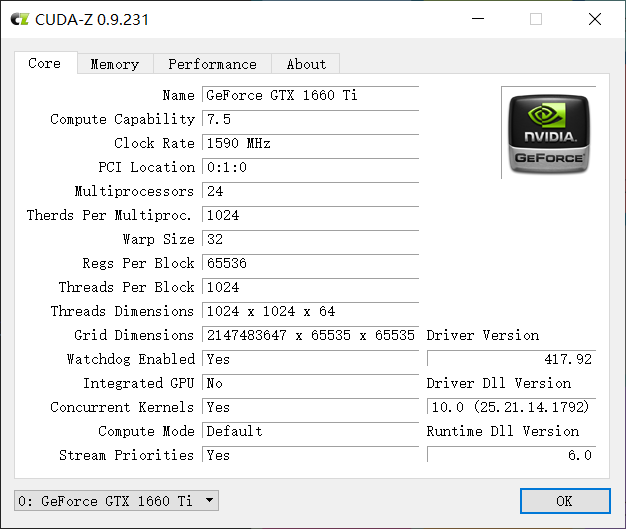
Task: Open the About tab
Action: pos(306,64)
